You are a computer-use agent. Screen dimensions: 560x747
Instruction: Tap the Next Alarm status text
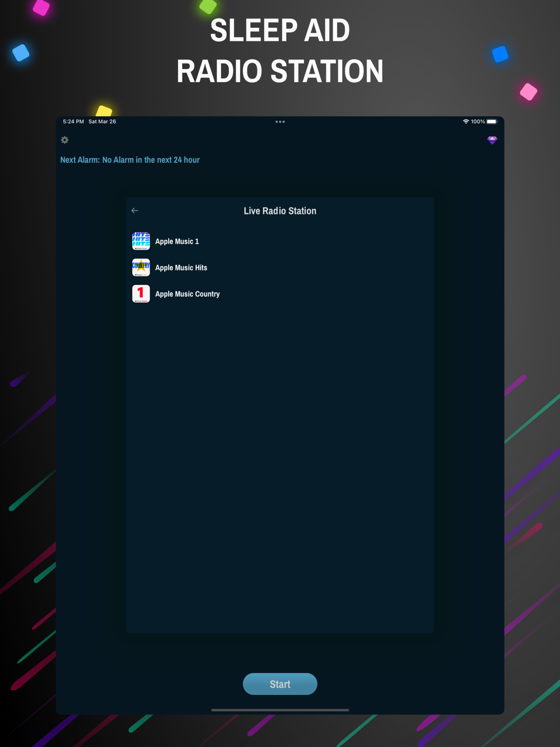(130, 160)
